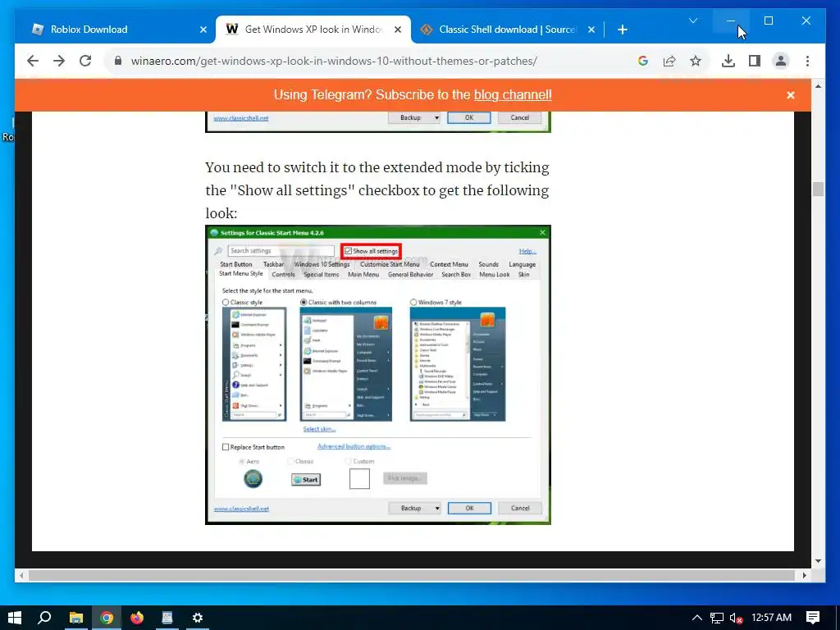Switch to the Classic Shell download tab
Viewport: 840px width, 630px height.
507,30
